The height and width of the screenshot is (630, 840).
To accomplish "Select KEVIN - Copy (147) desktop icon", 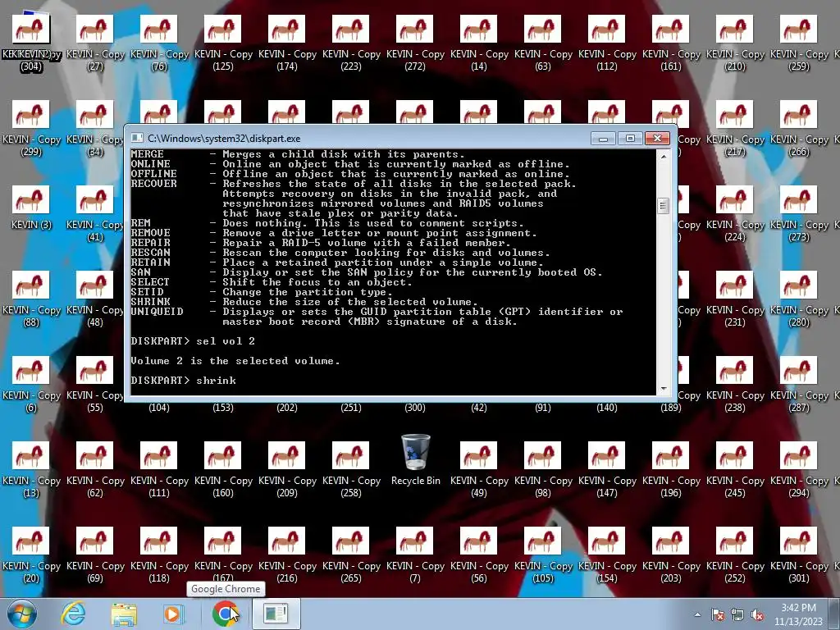I will [607, 470].
